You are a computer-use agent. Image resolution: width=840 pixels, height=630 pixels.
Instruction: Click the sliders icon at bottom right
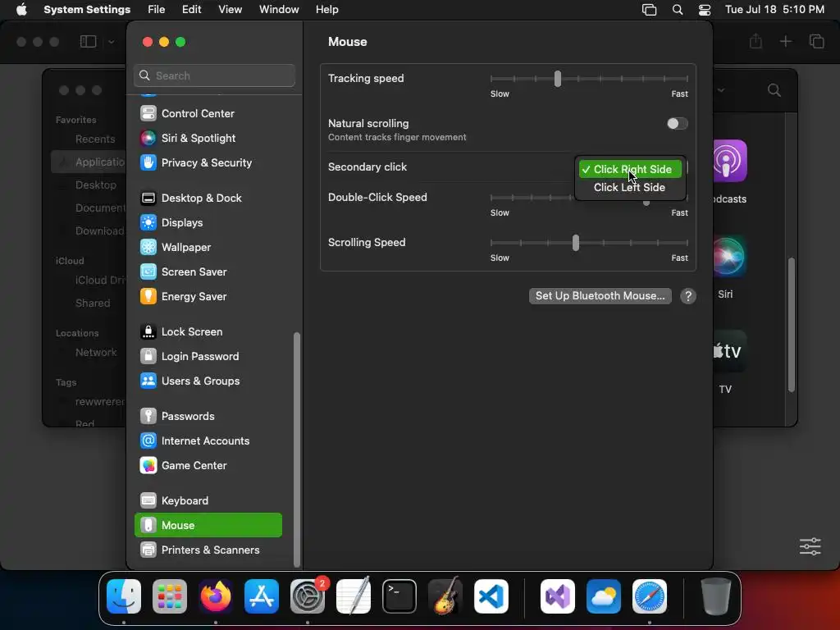pyautogui.click(x=810, y=546)
